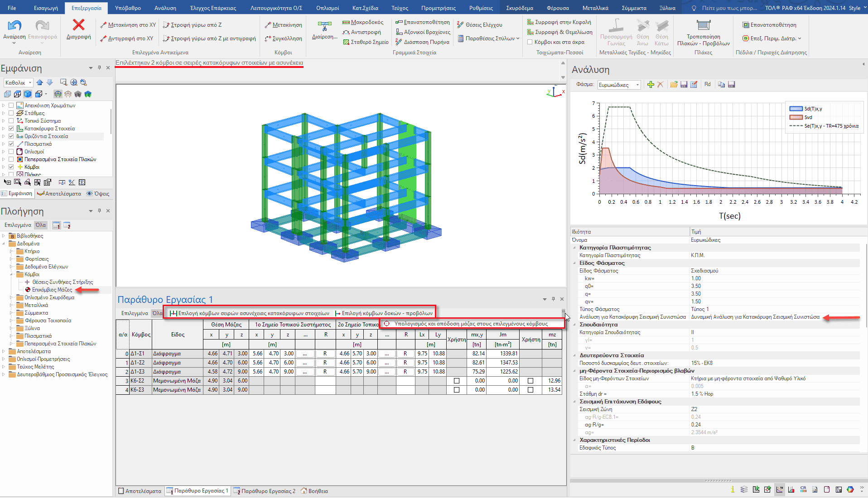The height and width of the screenshot is (498, 868).
Task: Open the Ανάλυση ribbon tab
Action: (x=165, y=8)
